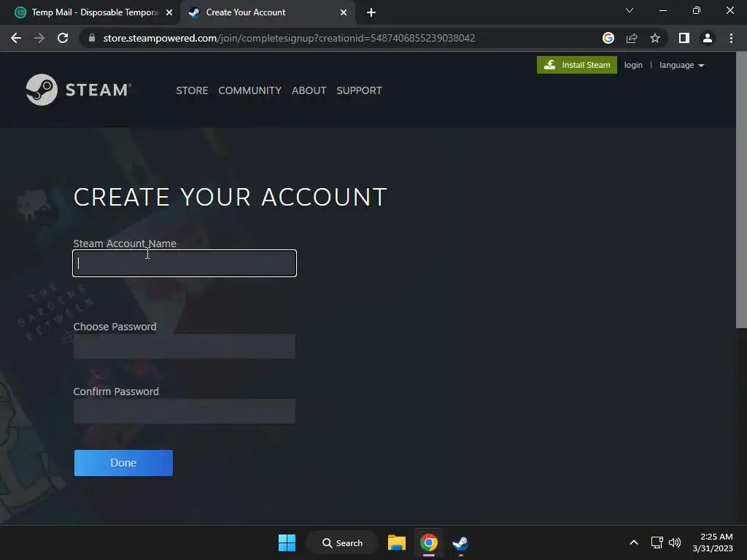Open taskbar Search box
747x560 pixels.
342,542
